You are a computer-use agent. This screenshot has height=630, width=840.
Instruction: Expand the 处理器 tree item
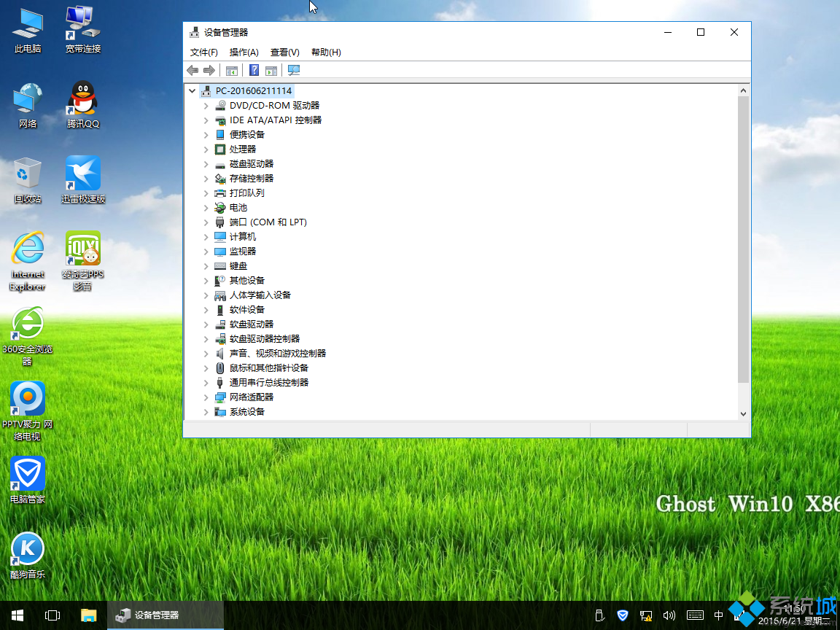coord(206,149)
